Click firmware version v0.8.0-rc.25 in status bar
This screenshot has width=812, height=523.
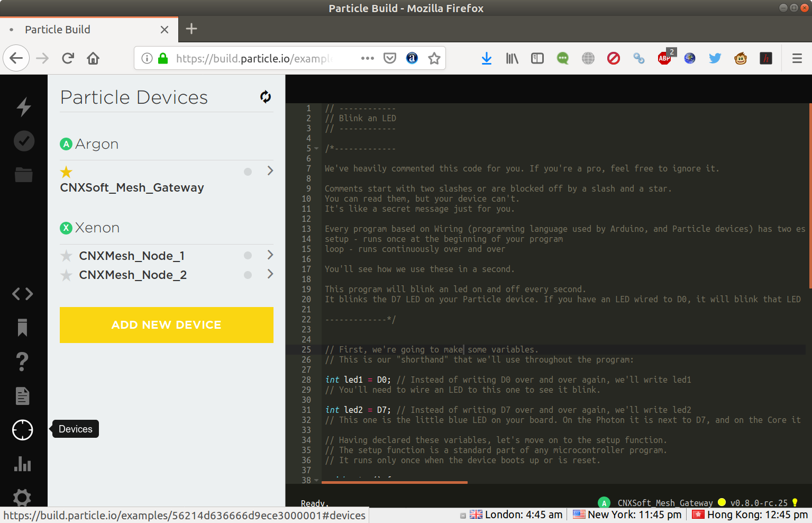pyautogui.click(x=759, y=503)
